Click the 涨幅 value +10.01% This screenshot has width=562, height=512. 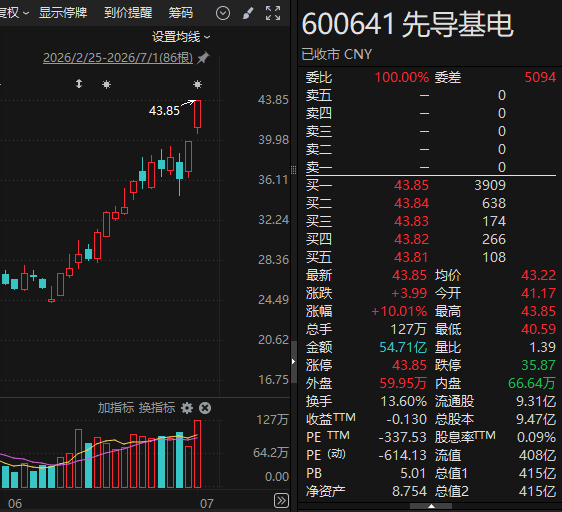coord(399,311)
